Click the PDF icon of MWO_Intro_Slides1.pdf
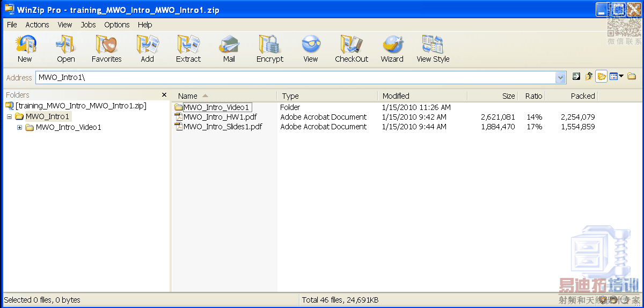 click(x=179, y=127)
